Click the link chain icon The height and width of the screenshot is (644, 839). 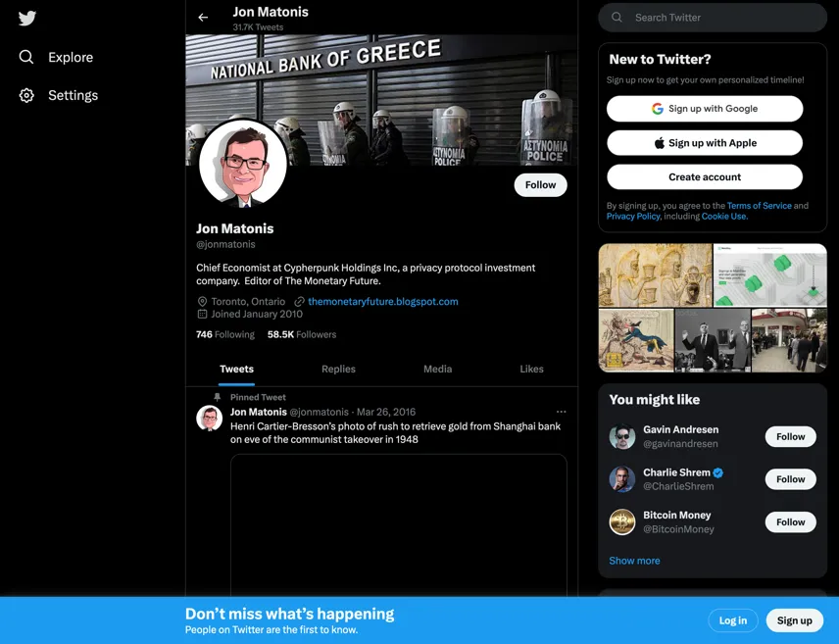point(299,302)
